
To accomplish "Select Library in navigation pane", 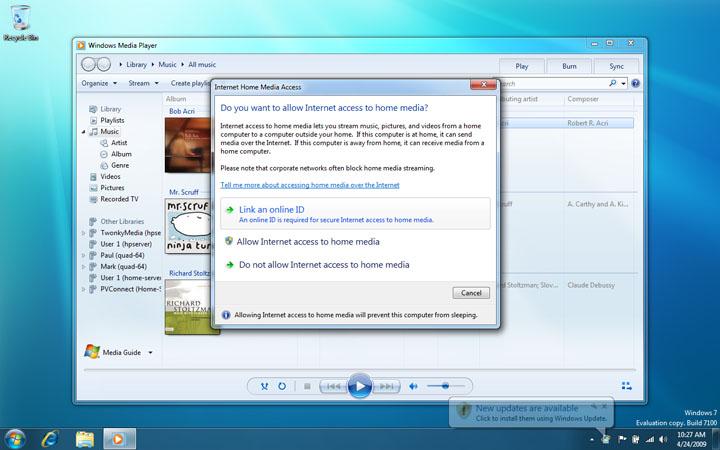I will (110, 109).
